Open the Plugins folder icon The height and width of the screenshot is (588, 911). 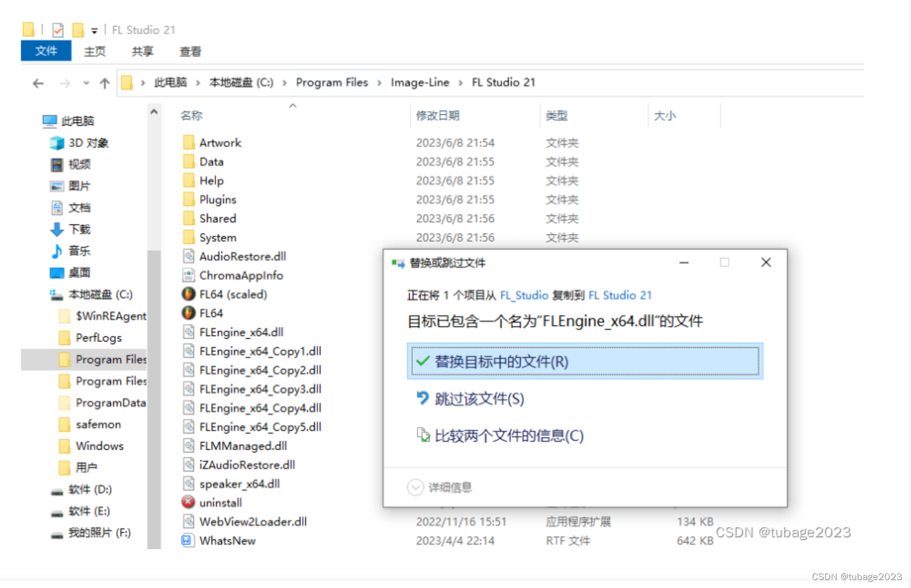[x=189, y=200]
